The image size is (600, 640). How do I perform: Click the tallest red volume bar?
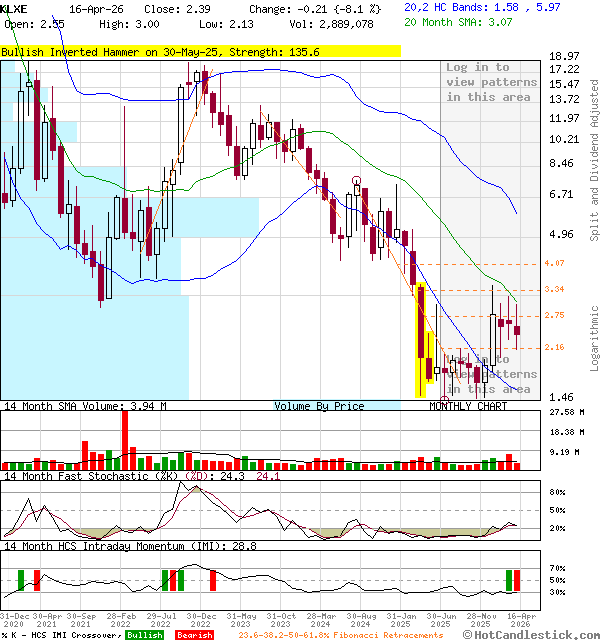coord(125,438)
